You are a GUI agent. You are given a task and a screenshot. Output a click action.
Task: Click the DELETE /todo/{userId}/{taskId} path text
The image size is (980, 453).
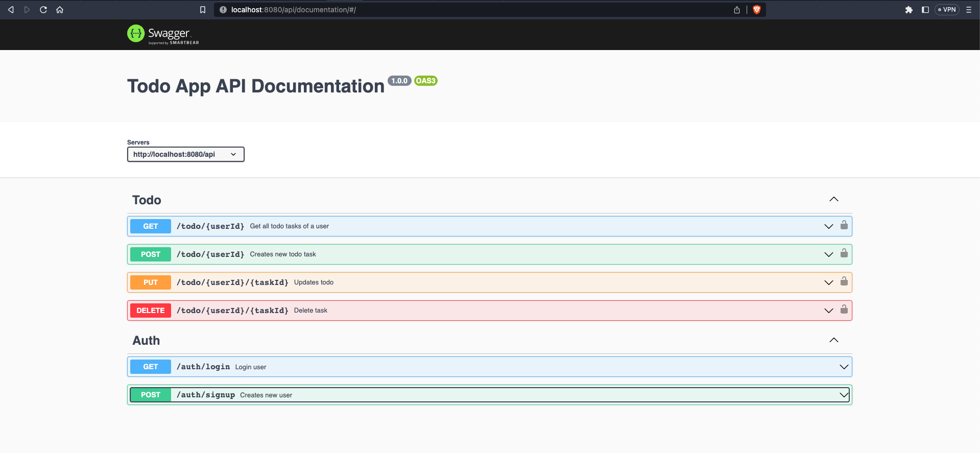pos(232,311)
